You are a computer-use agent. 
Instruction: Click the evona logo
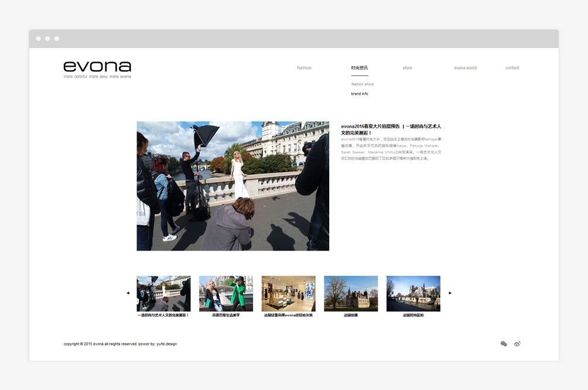coord(97,69)
